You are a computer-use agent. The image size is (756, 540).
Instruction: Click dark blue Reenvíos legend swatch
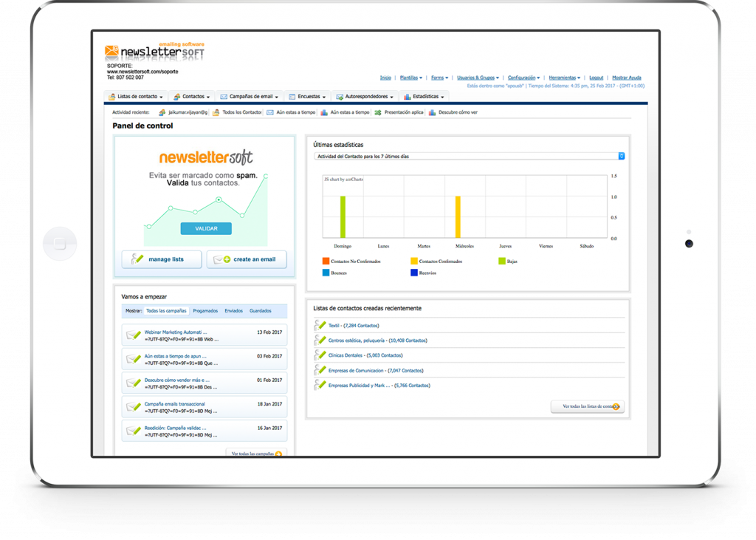click(413, 273)
